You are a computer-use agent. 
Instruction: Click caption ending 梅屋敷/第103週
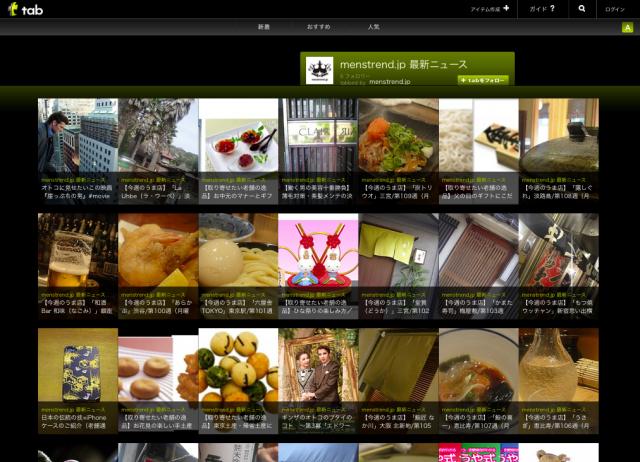(x=473, y=307)
